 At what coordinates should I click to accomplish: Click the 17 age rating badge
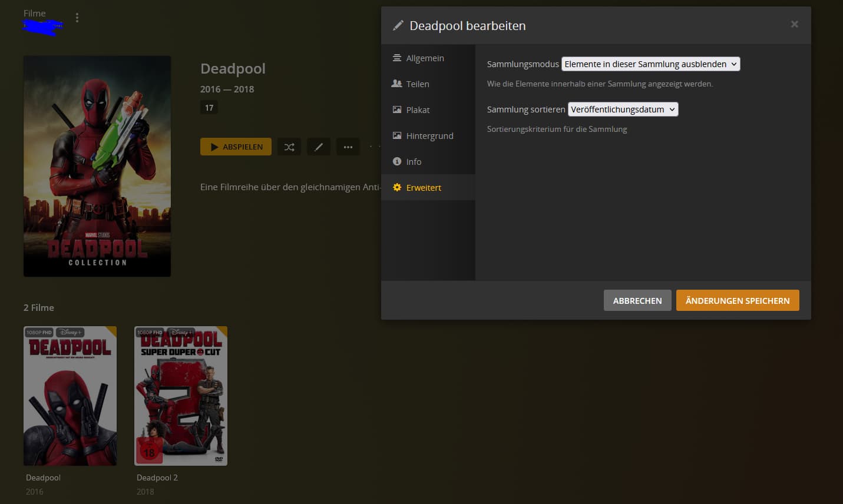pos(209,108)
